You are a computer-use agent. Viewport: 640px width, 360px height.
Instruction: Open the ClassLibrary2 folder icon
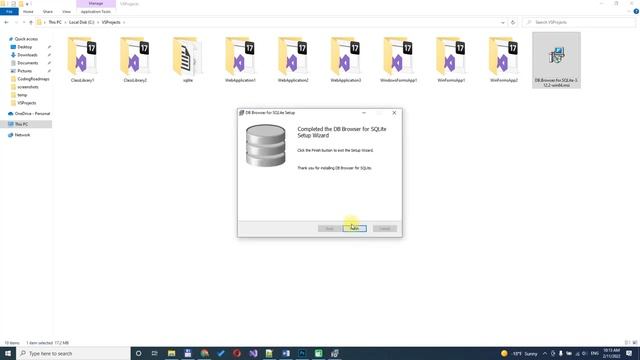pos(135,60)
